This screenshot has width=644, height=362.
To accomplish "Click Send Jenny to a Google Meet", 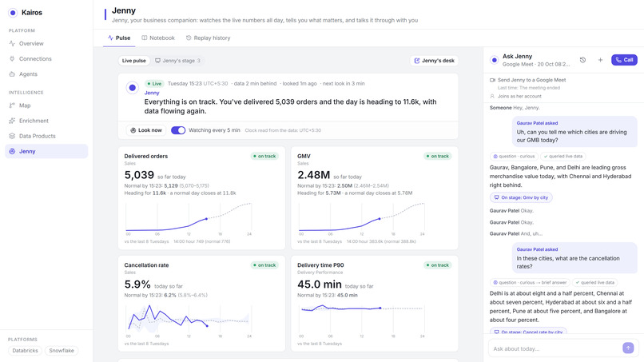I will [x=531, y=80].
